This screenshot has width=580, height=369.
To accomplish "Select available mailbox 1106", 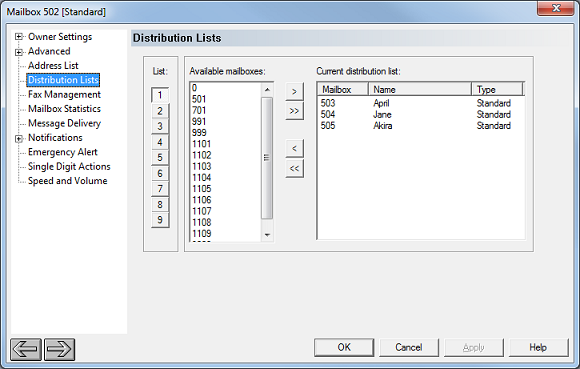I will tap(226, 200).
